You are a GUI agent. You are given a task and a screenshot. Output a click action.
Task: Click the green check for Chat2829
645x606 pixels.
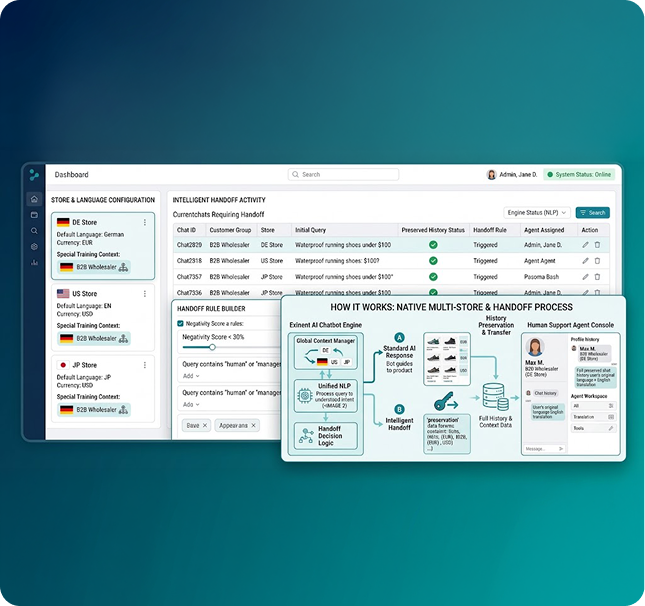coord(433,245)
